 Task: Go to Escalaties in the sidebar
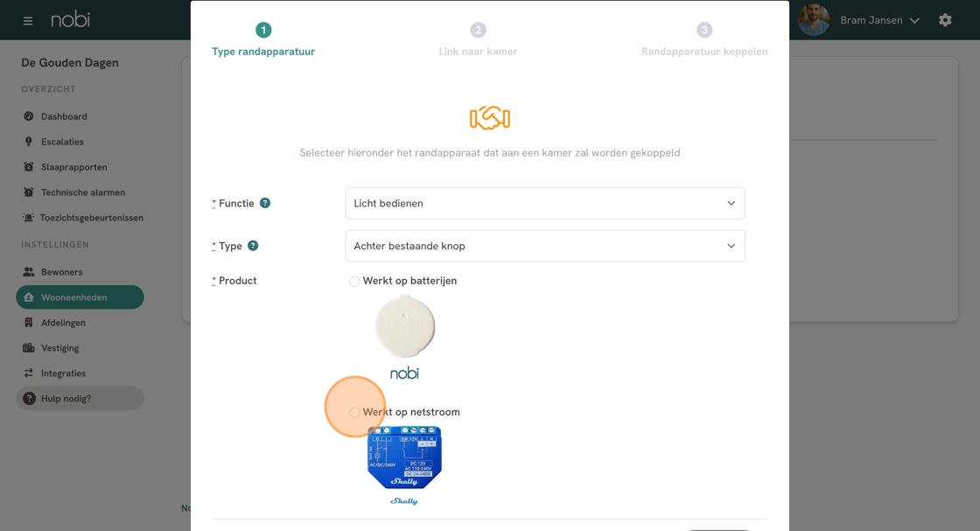tap(62, 142)
